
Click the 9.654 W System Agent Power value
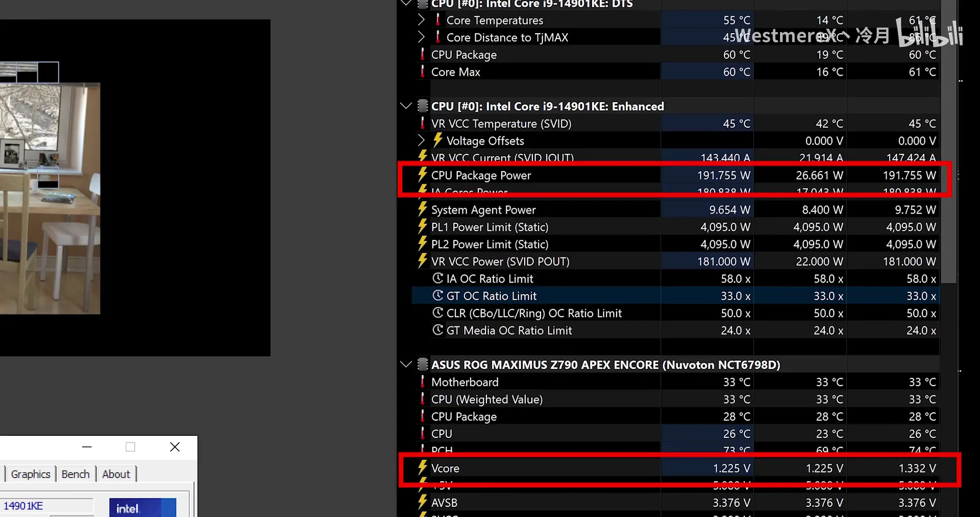pyautogui.click(x=730, y=210)
